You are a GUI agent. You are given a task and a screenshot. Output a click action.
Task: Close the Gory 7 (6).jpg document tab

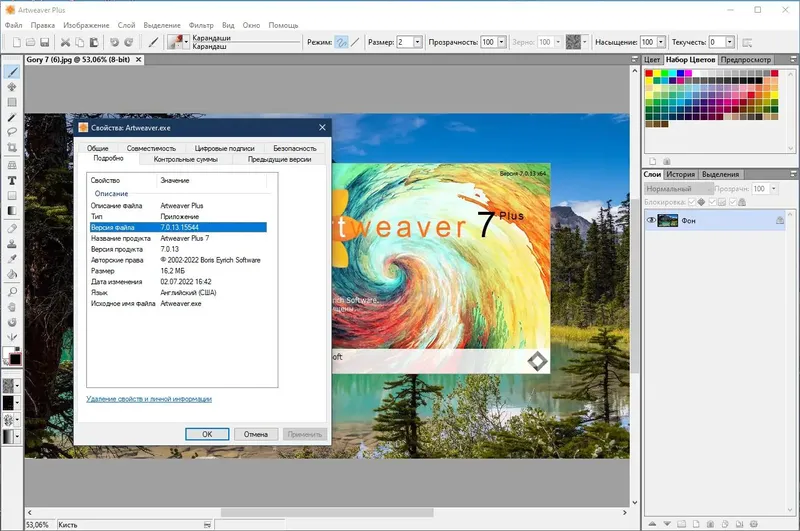138,60
